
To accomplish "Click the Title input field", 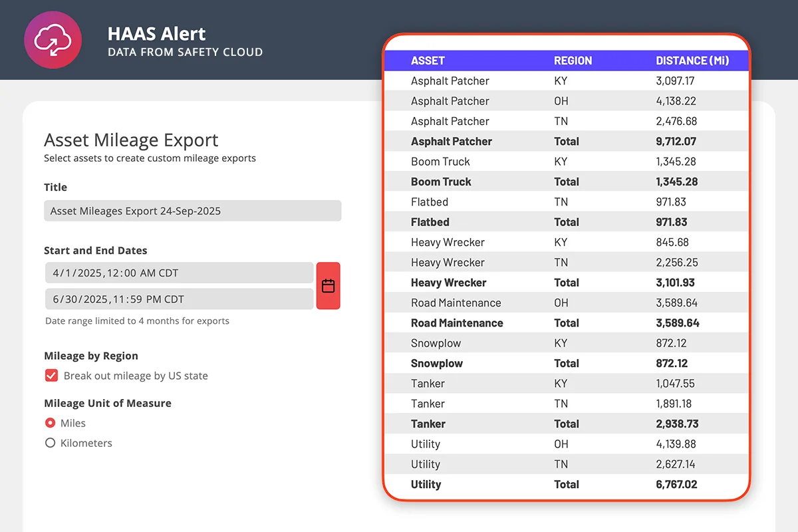I will [x=192, y=210].
